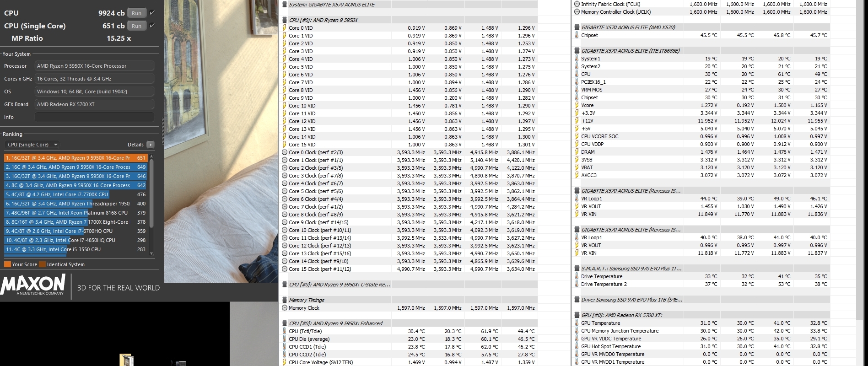Click thermometer icon for CPU (Tctl/Tdie)
Image resolution: width=868 pixels, height=366 pixels.
tap(284, 331)
